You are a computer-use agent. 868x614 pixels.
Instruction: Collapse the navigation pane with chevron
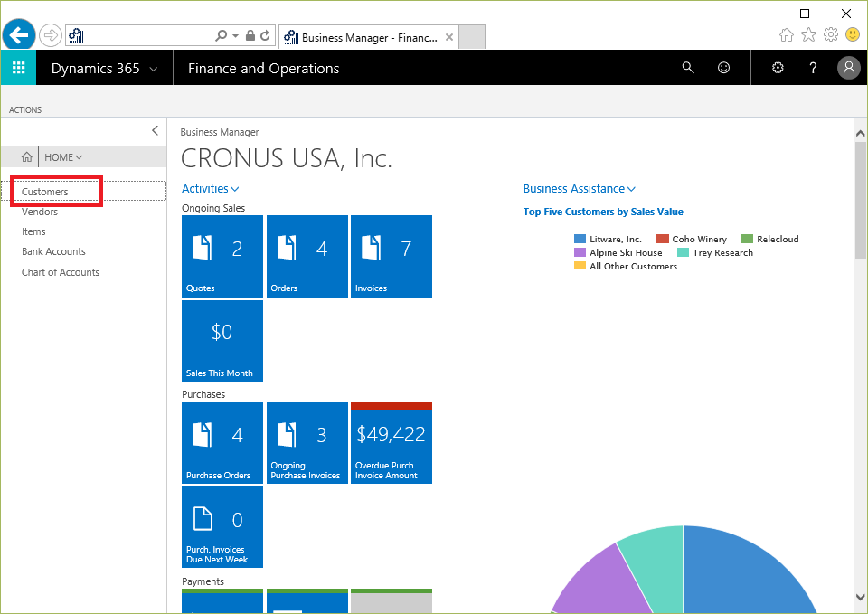point(155,130)
